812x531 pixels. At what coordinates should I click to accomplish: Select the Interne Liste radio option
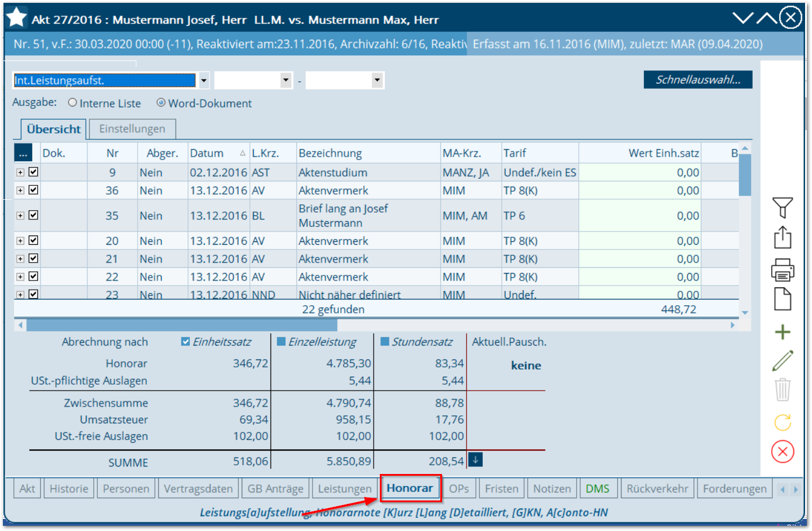coord(73,103)
